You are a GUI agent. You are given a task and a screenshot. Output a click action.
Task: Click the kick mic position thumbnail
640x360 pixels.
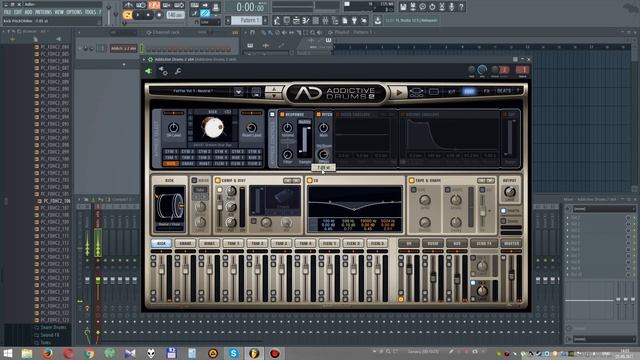tap(169, 208)
